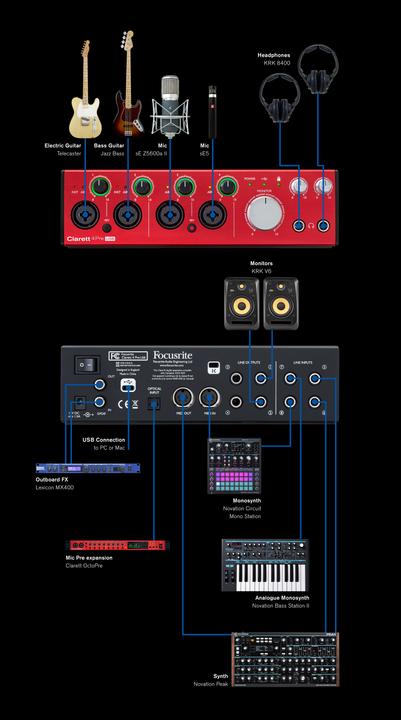Adjust the input 3 gain knob
Viewport: 401px width, 720px height.
tap(185, 186)
